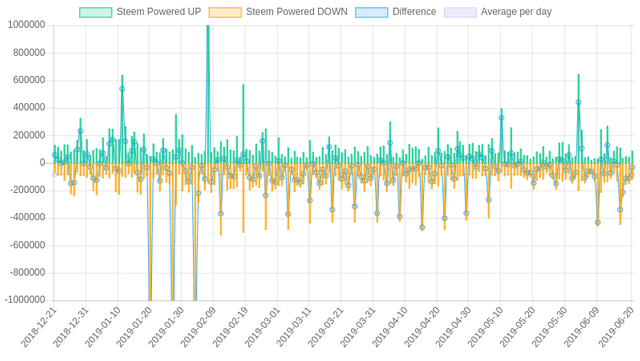Click the -800000 y-axis label
The height and width of the screenshot is (361, 640).
(x=27, y=273)
